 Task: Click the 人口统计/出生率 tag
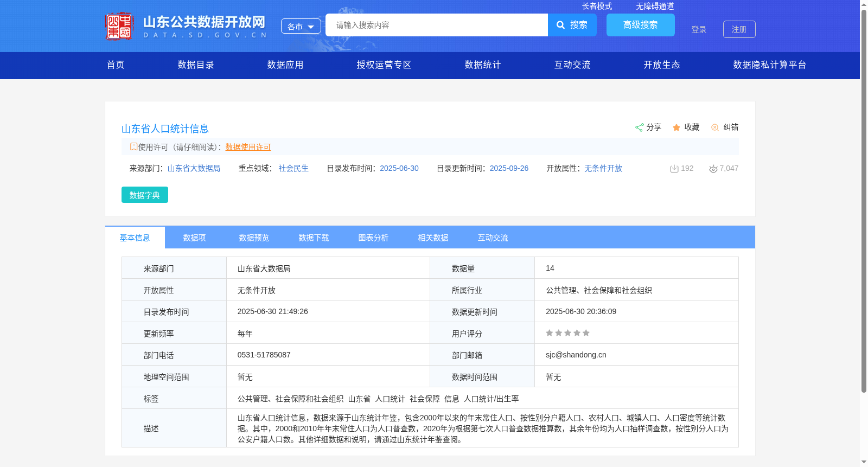click(492, 399)
